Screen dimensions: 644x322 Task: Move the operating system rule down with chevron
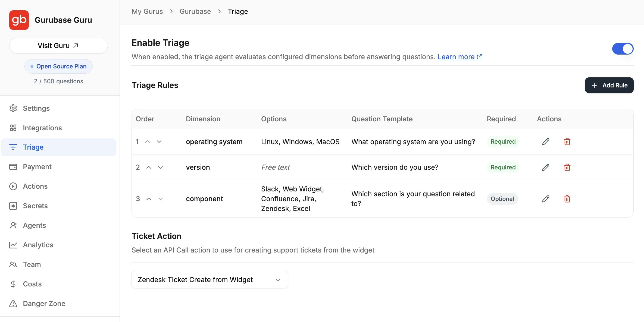click(160, 141)
